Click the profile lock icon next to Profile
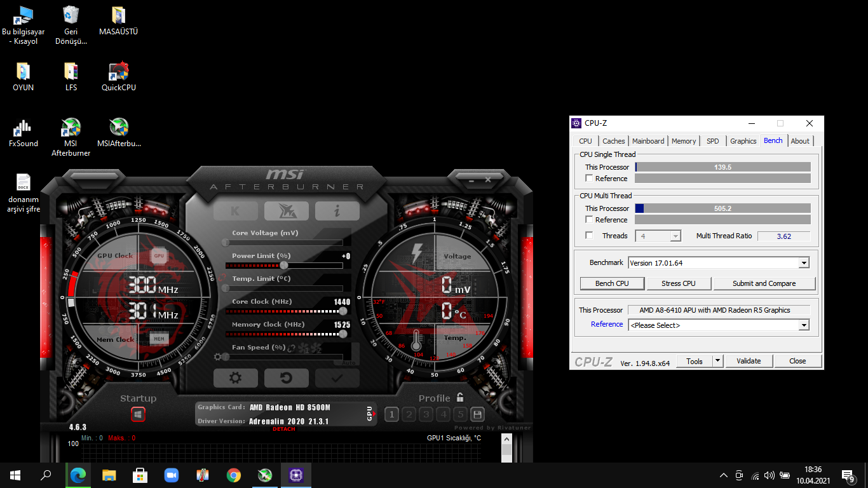Viewport: 868px width, 488px height. (460, 398)
